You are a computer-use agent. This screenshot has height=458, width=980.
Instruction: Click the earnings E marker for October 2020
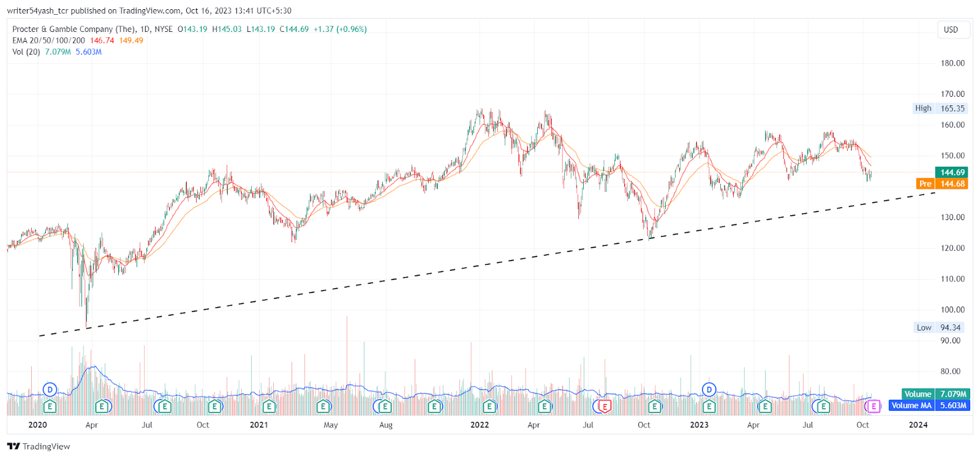(215, 406)
